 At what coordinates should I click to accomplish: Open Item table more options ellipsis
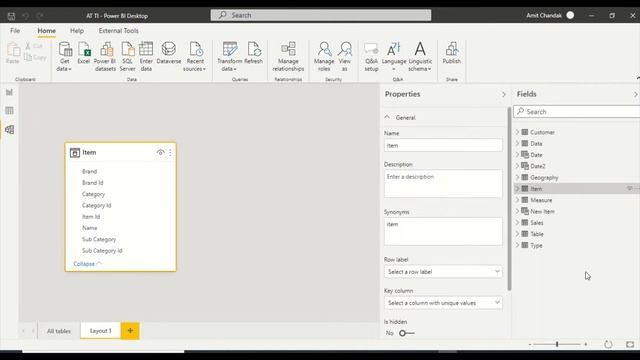(170, 152)
